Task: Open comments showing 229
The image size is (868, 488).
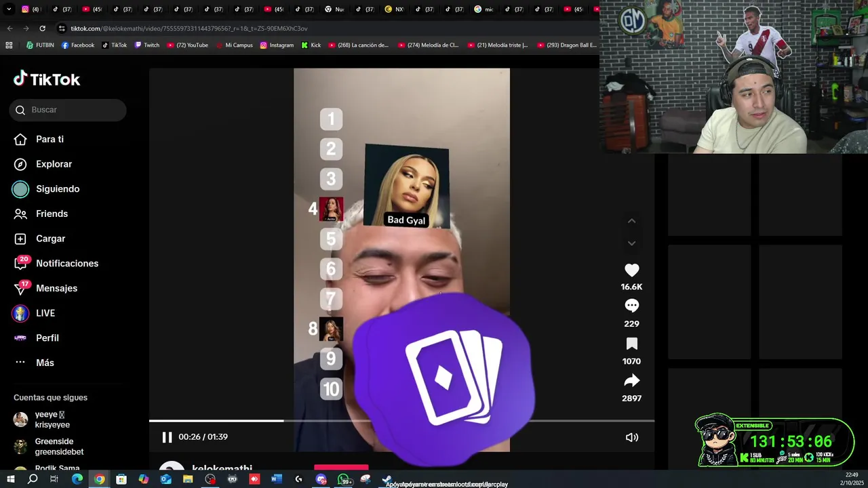Action: pos(631,306)
